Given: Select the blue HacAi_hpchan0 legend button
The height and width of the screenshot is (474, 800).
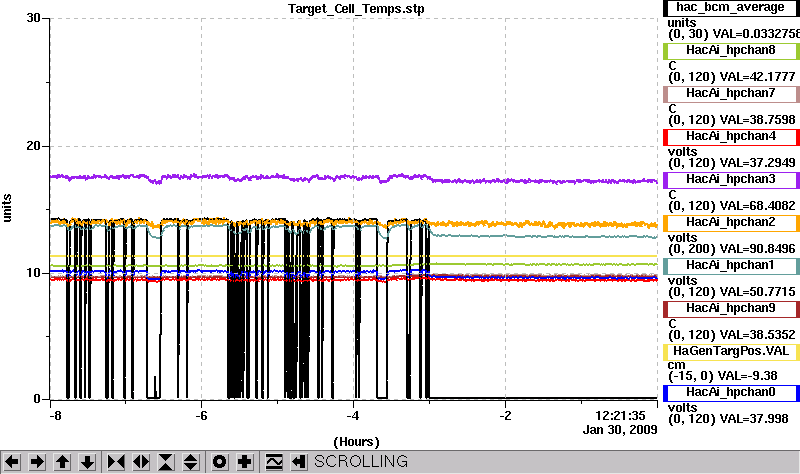Looking at the screenshot, I should [731, 392].
